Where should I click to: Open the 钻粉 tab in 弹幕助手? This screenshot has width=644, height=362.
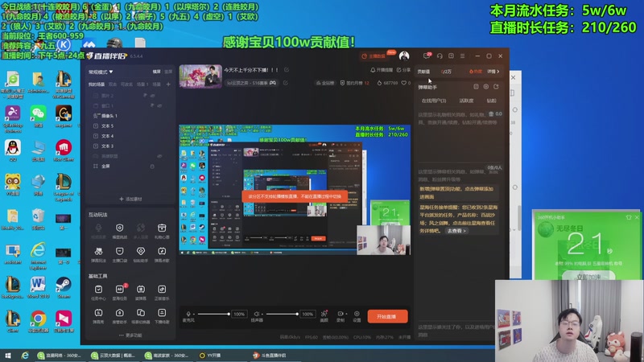tap(492, 101)
